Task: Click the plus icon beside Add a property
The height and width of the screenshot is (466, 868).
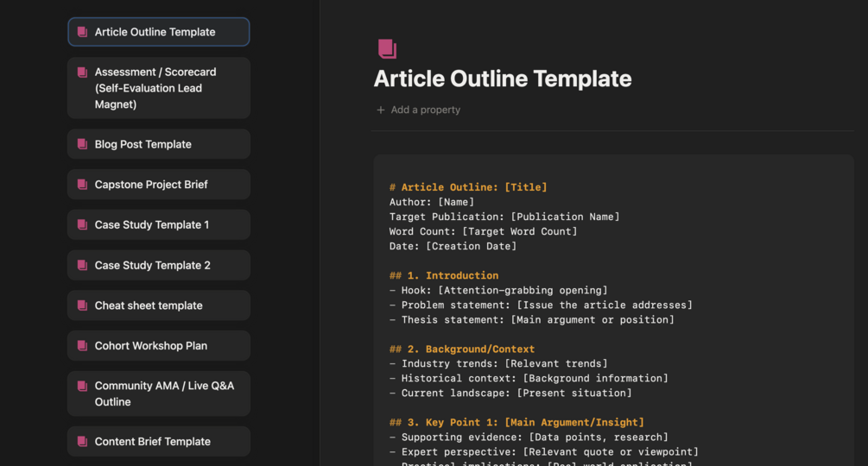Action: [381, 110]
